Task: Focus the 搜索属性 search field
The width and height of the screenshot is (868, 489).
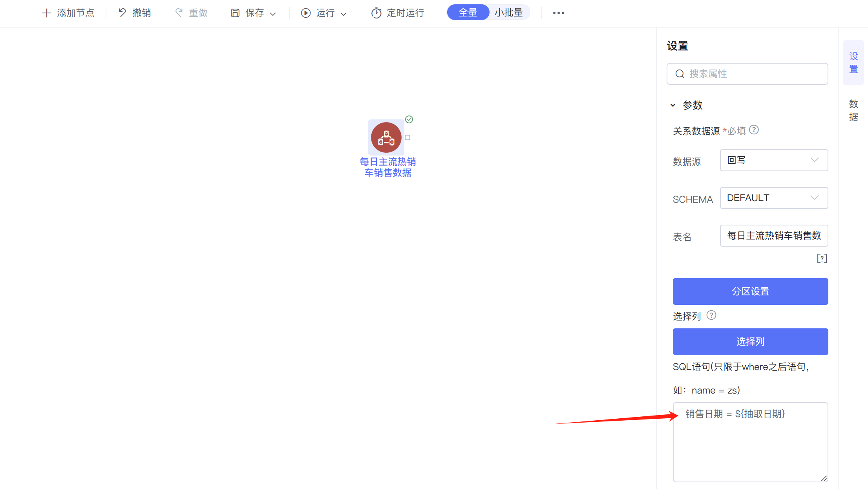Action: click(747, 74)
